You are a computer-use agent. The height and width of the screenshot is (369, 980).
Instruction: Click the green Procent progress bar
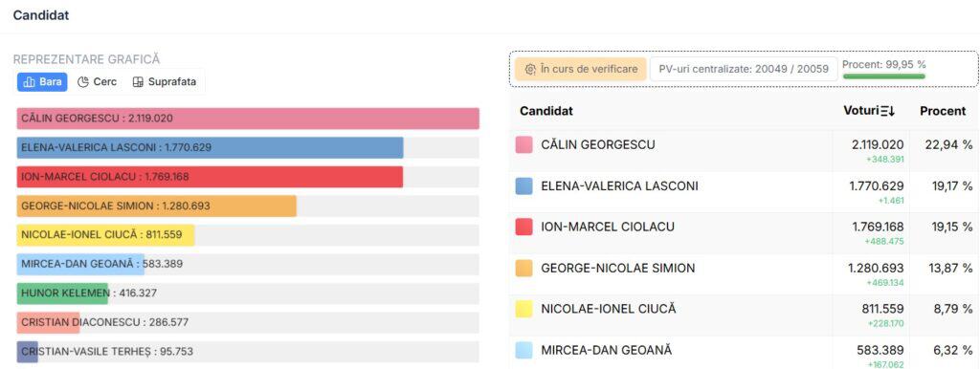883,76
